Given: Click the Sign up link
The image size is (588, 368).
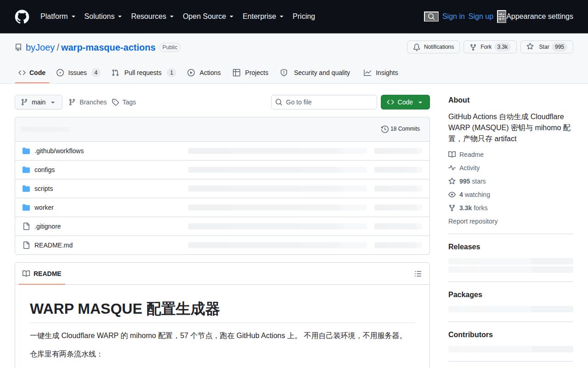Looking at the screenshot, I should [x=481, y=17].
